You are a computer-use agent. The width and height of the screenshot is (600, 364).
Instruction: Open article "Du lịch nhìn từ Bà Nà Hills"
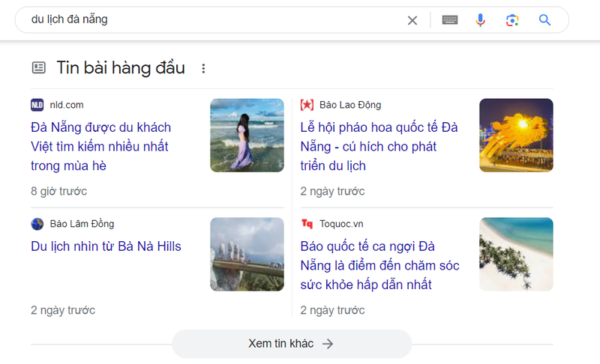point(106,246)
